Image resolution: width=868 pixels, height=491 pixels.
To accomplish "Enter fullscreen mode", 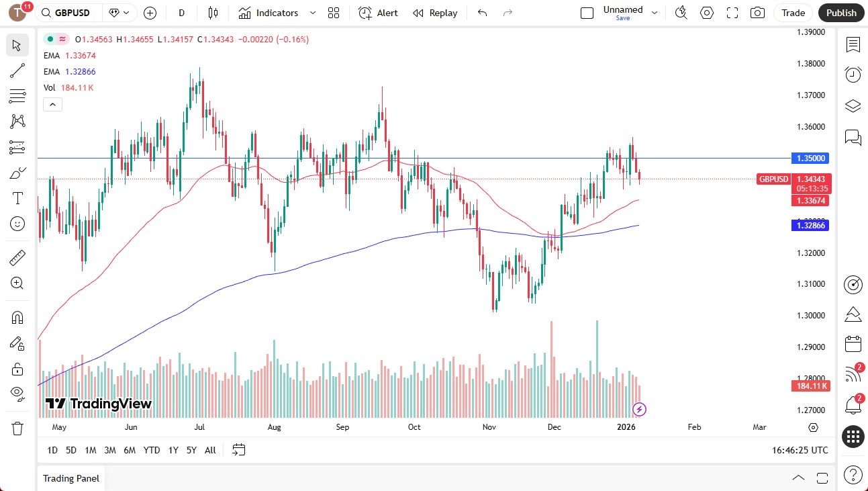I will point(732,13).
